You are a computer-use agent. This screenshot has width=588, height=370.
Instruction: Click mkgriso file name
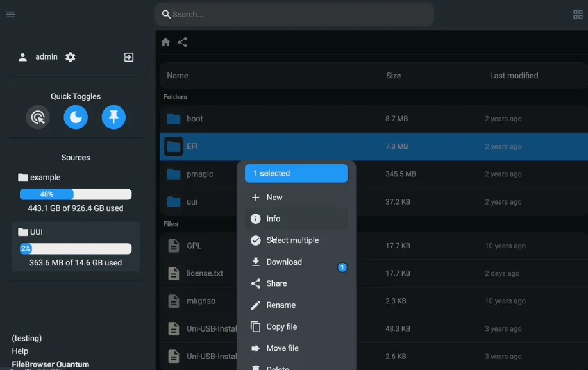(x=201, y=301)
